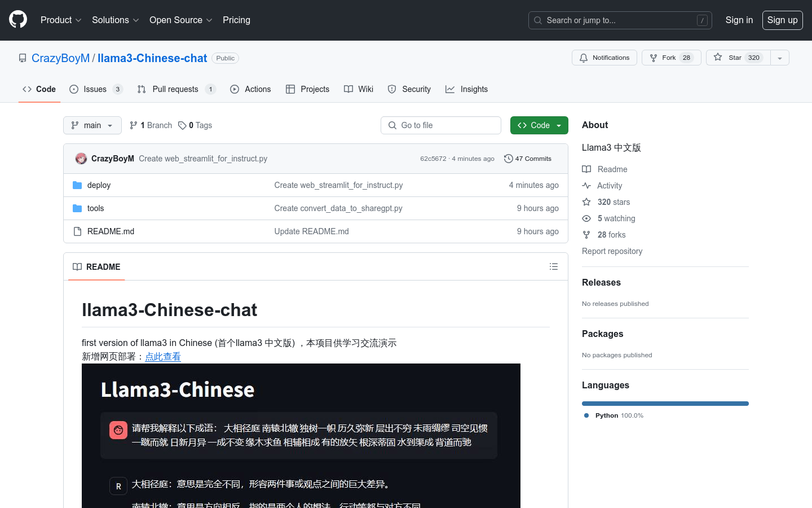Fork the repository with the Fork button
This screenshot has height=508, width=812.
[671, 58]
